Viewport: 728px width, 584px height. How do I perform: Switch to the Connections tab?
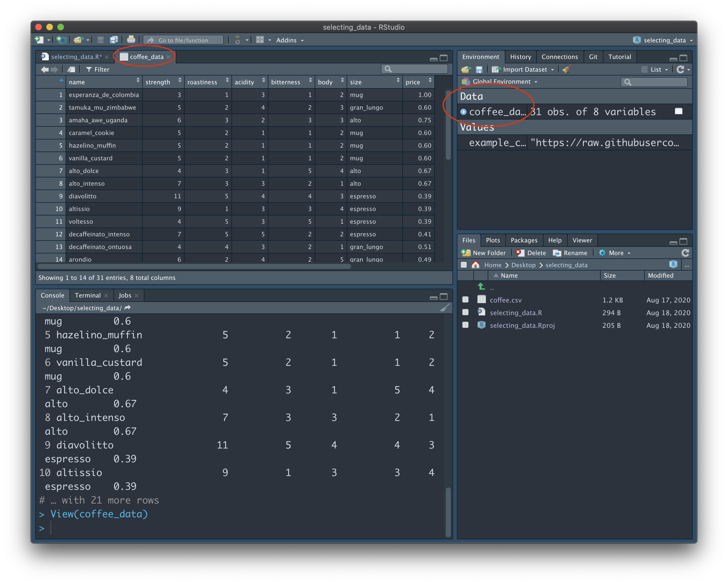[560, 57]
